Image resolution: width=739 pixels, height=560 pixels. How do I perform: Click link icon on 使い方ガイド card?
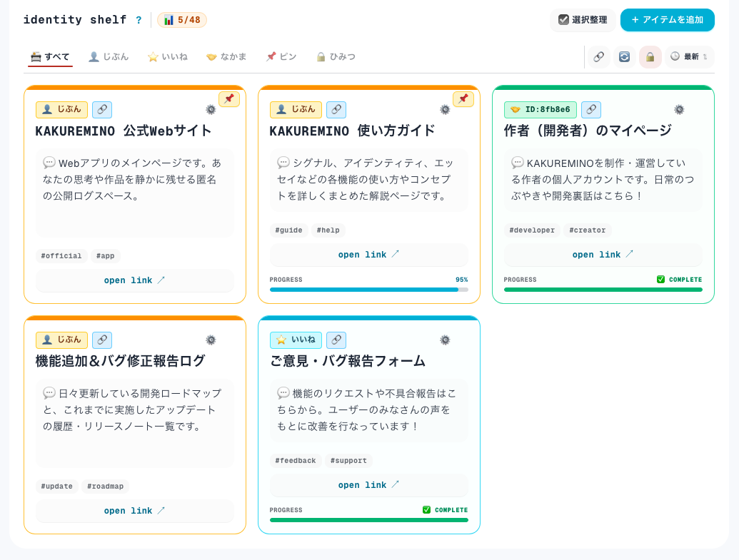click(x=336, y=110)
